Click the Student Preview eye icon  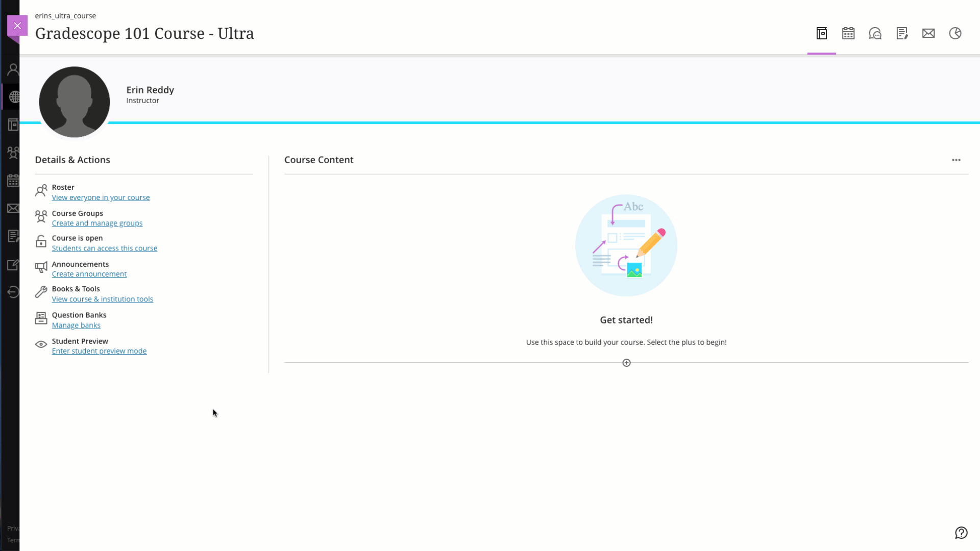[41, 344]
